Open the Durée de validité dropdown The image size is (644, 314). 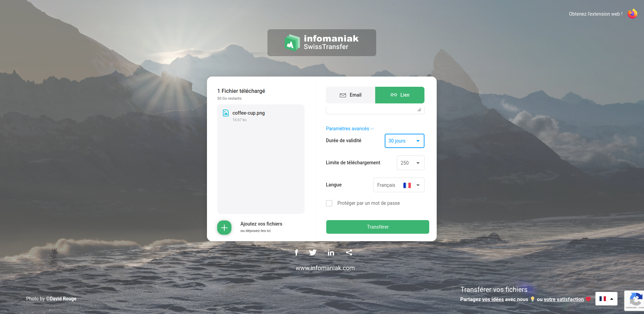[404, 141]
